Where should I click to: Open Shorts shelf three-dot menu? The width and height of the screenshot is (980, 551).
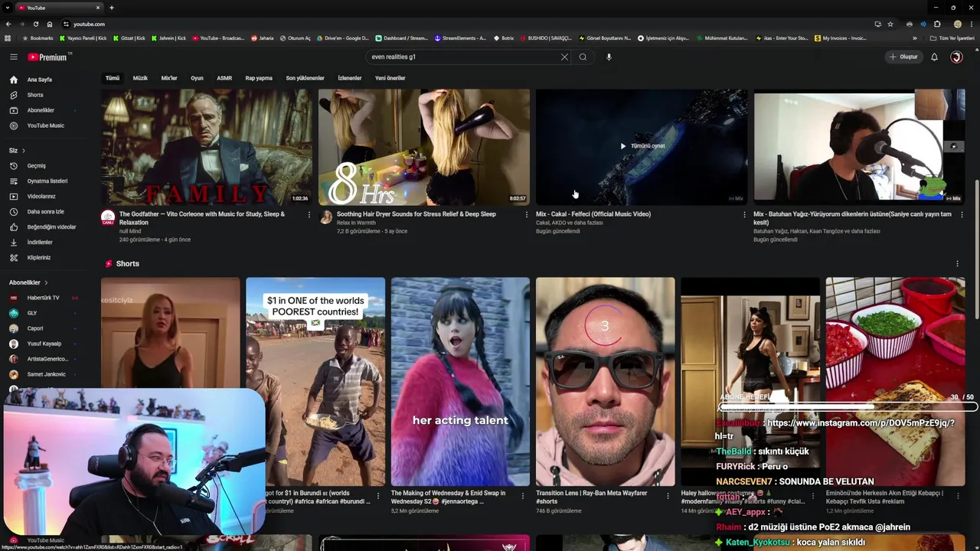pyautogui.click(x=957, y=264)
